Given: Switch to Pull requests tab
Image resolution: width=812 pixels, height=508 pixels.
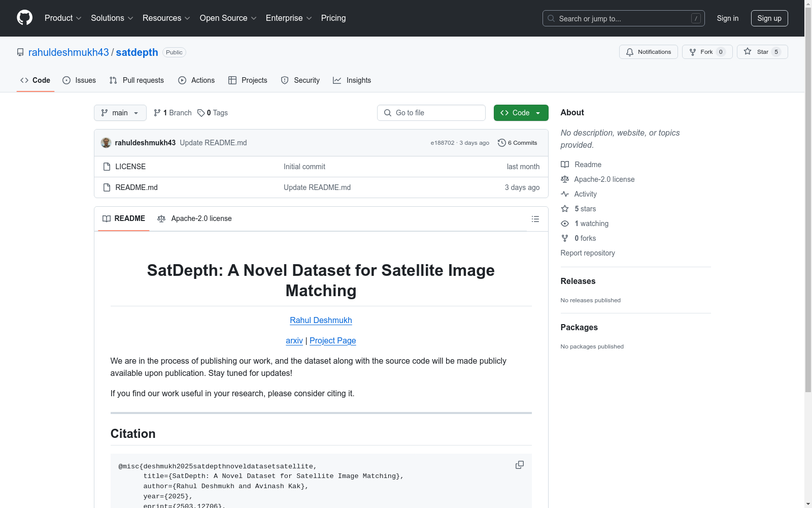Looking at the screenshot, I should 137,80.
